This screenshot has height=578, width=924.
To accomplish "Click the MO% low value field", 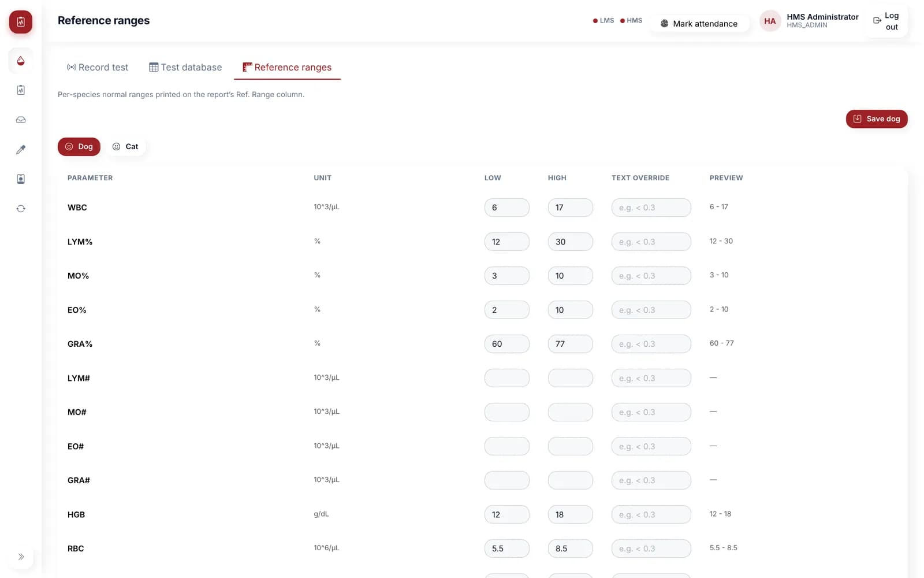I will [x=507, y=276].
